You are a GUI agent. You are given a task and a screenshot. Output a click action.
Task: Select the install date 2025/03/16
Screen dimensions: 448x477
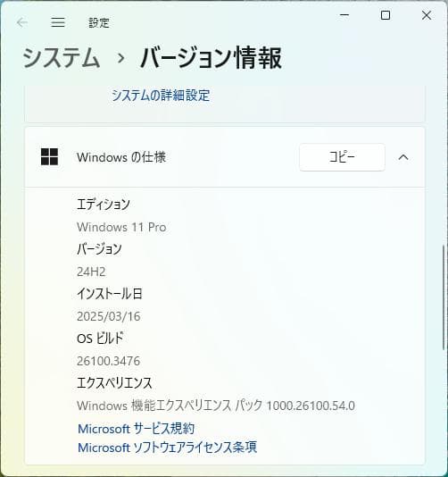coord(109,316)
